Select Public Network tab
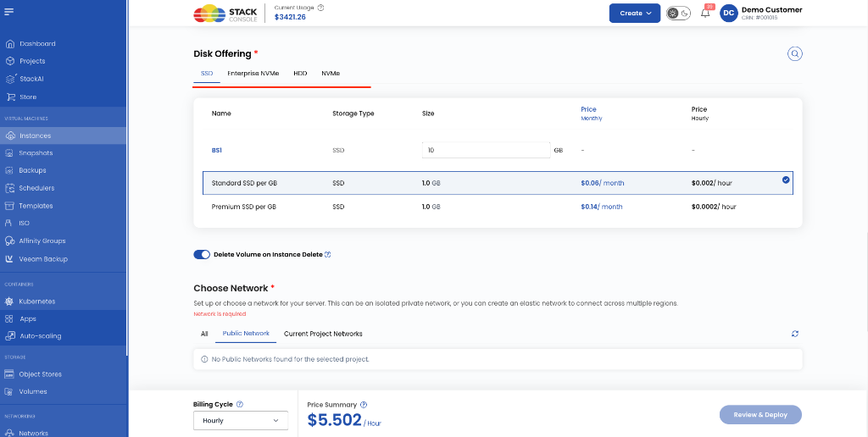Image resolution: width=868 pixels, height=437 pixels. [x=246, y=334]
